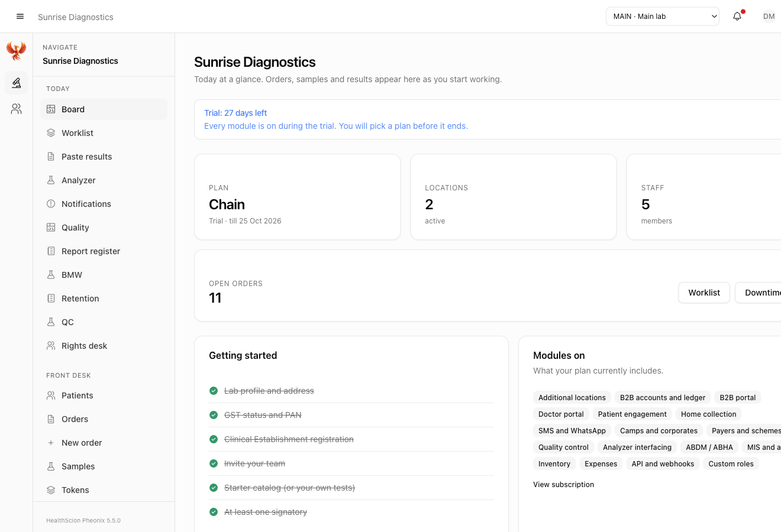Click the Downtime button beside Worklist
This screenshot has width=781, height=532.
[758, 293]
